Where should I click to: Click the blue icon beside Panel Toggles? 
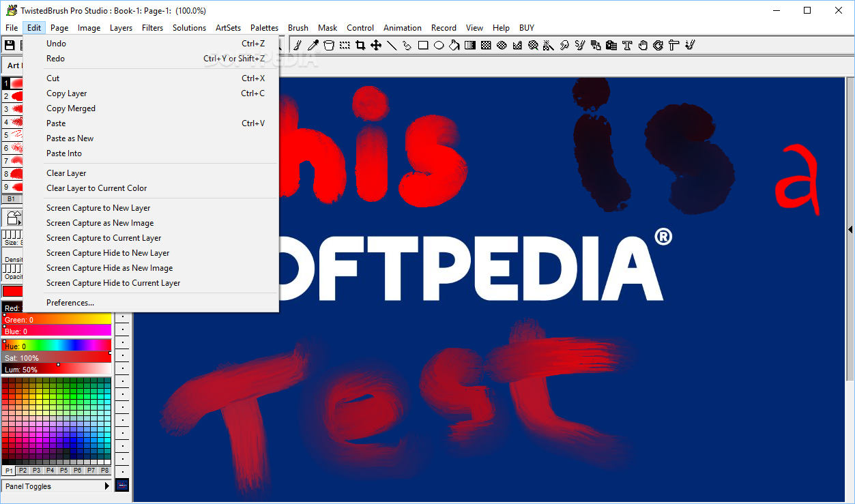122,486
